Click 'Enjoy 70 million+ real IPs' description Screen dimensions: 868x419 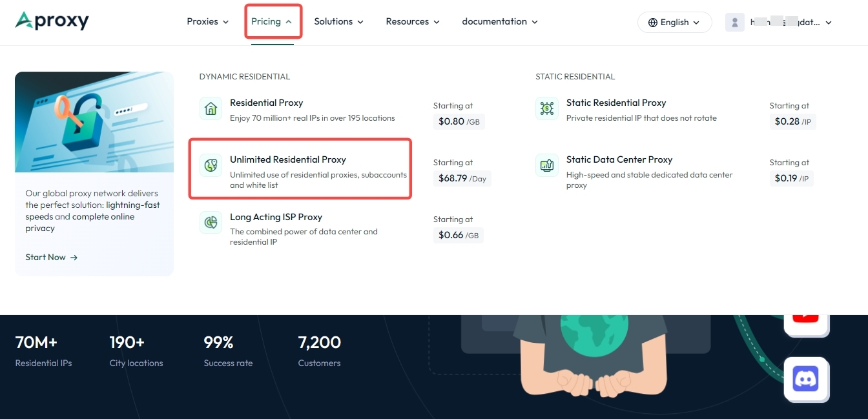coord(312,118)
